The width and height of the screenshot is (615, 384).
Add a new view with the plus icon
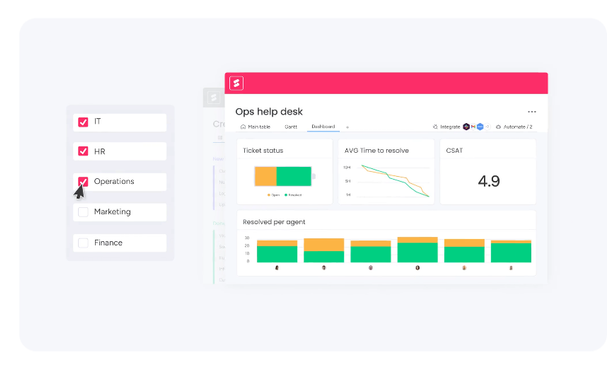click(x=348, y=127)
